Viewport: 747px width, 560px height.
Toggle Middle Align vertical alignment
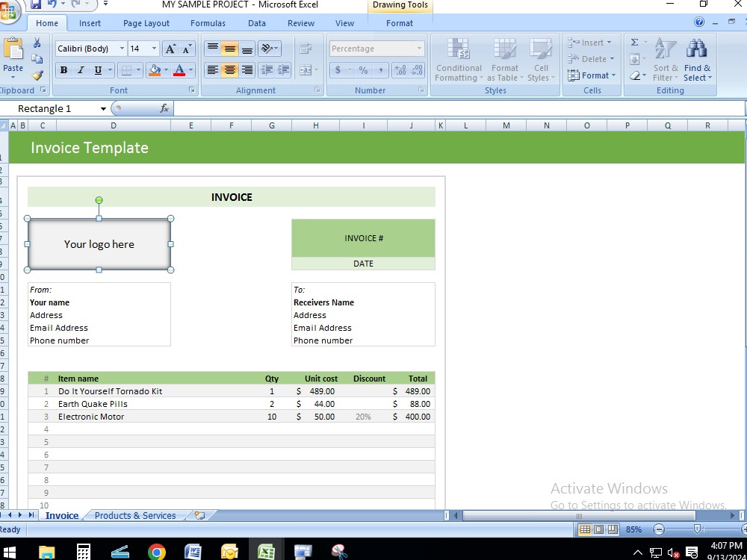point(229,48)
